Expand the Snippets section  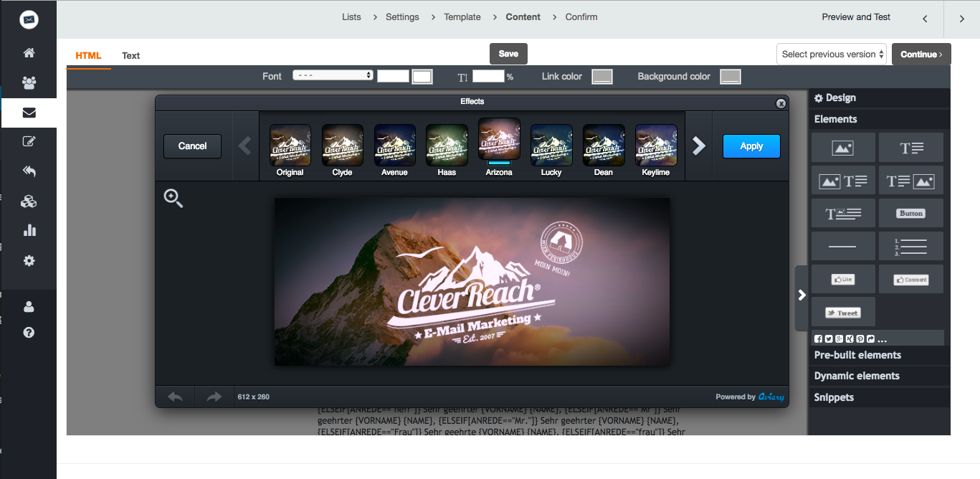click(x=880, y=397)
